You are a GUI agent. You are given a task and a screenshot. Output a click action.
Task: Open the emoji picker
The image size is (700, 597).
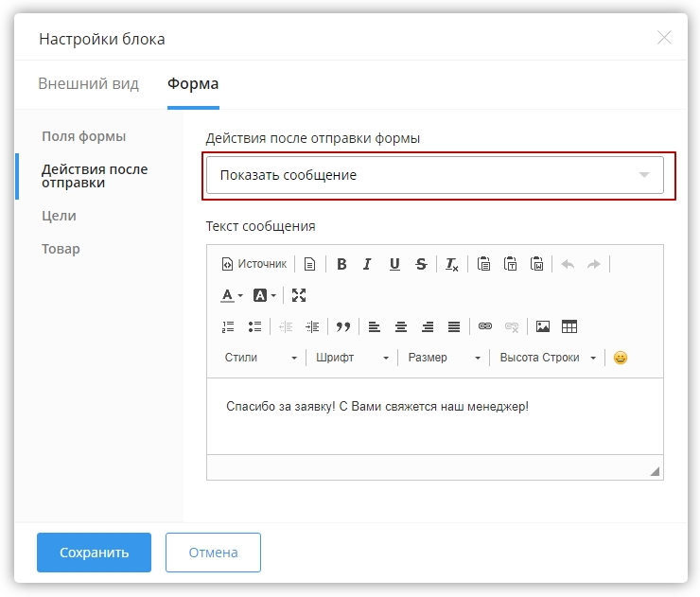tap(621, 358)
